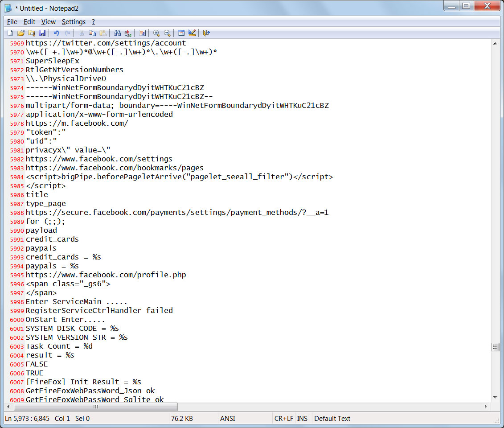504x428 pixels.
Task: Zoom out using the magnifier minus icon
Action: (167, 33)
